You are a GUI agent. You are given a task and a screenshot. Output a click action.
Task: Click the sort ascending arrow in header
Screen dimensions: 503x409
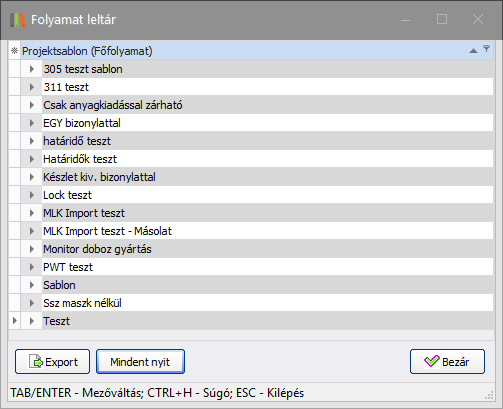point(473,51)
